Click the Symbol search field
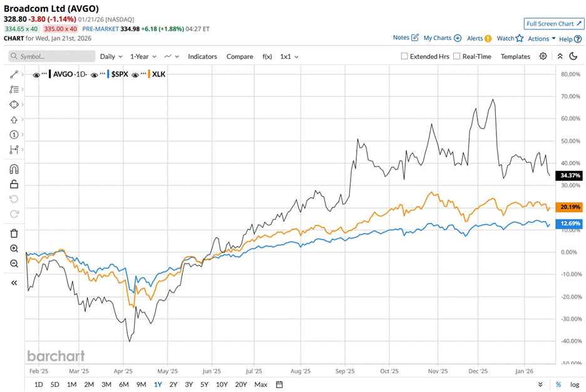The height and width of the screenshot is (392, 586). point(52,56)
